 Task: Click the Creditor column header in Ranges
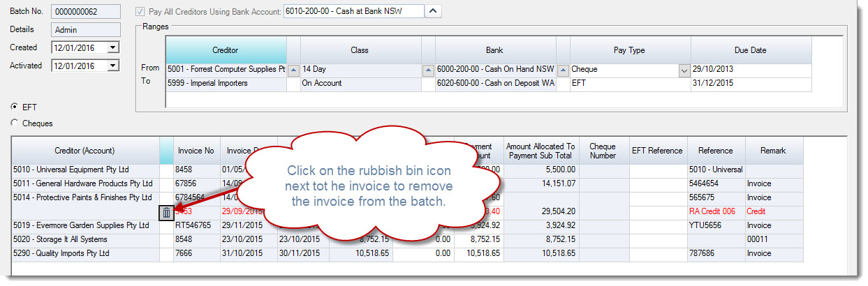(x=226, y=50)
